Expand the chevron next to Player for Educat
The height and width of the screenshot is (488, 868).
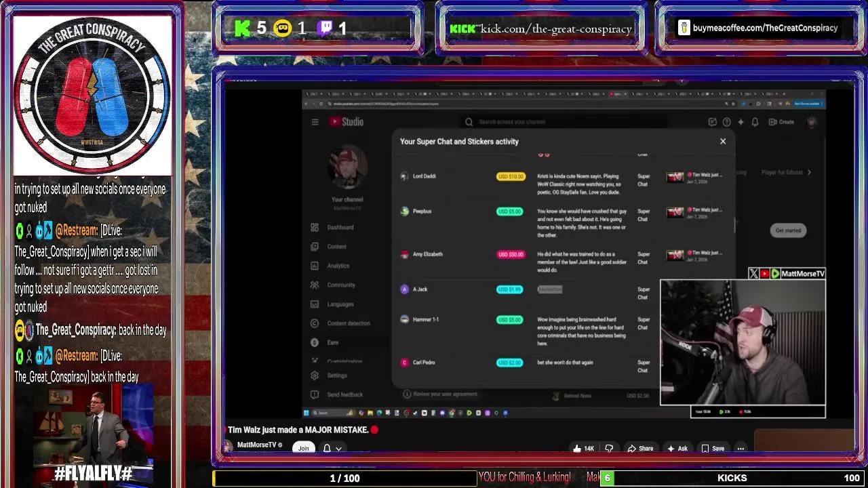(x=808, y=172)
